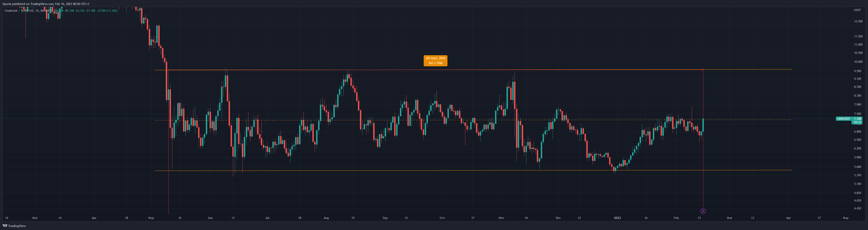This screenshot has width=868, height=230.
Task: Click the 11.000 price axis label
Action: 858,45
